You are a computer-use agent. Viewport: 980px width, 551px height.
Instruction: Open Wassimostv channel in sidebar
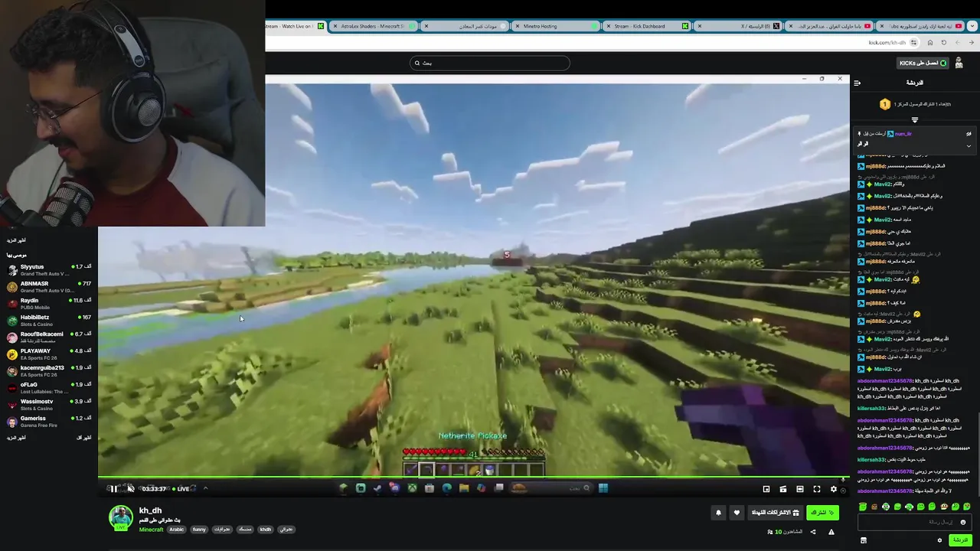(49, 404)
